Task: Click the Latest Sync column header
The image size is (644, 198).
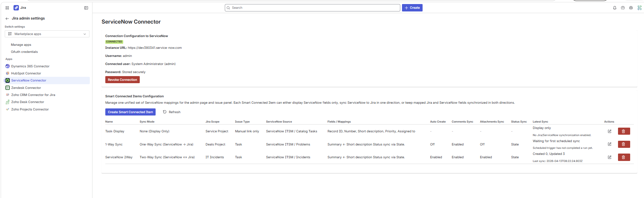Action: click(540, 122)
